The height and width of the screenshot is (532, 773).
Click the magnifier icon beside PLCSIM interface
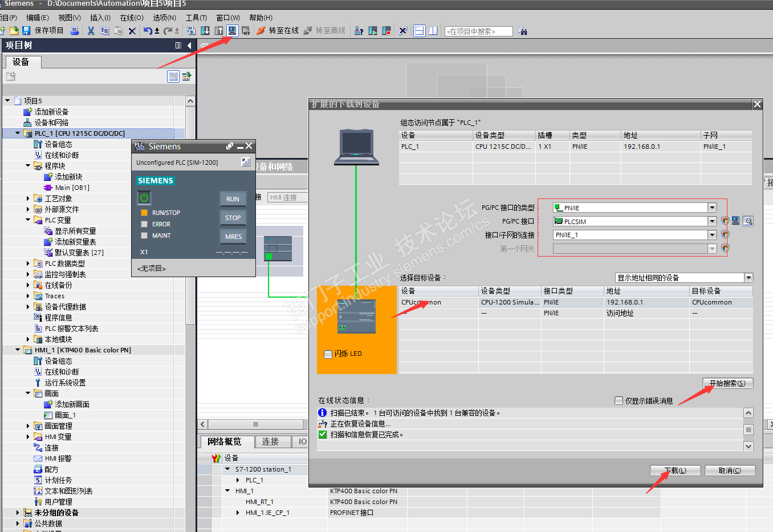click(748, 221)
